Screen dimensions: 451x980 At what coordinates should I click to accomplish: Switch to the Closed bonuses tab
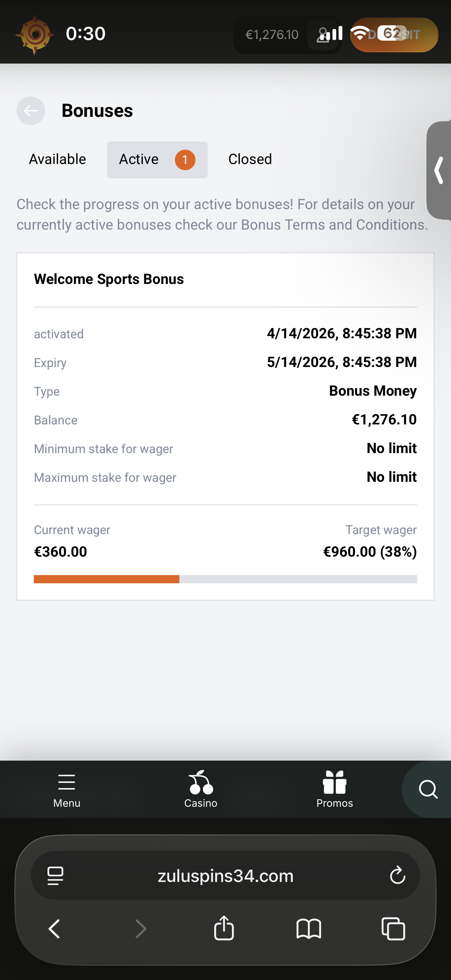pos(250,159)
